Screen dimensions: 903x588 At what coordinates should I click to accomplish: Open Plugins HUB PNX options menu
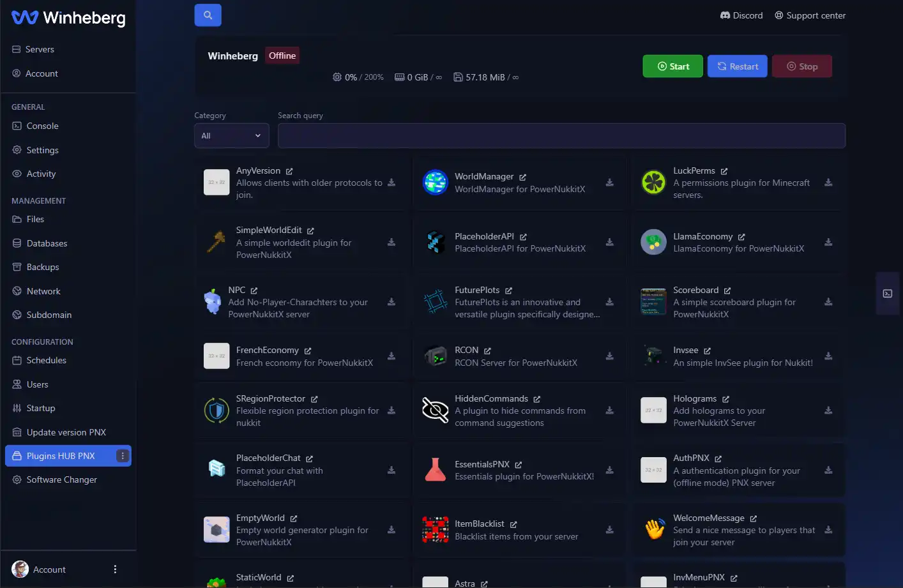coord(123,456)
